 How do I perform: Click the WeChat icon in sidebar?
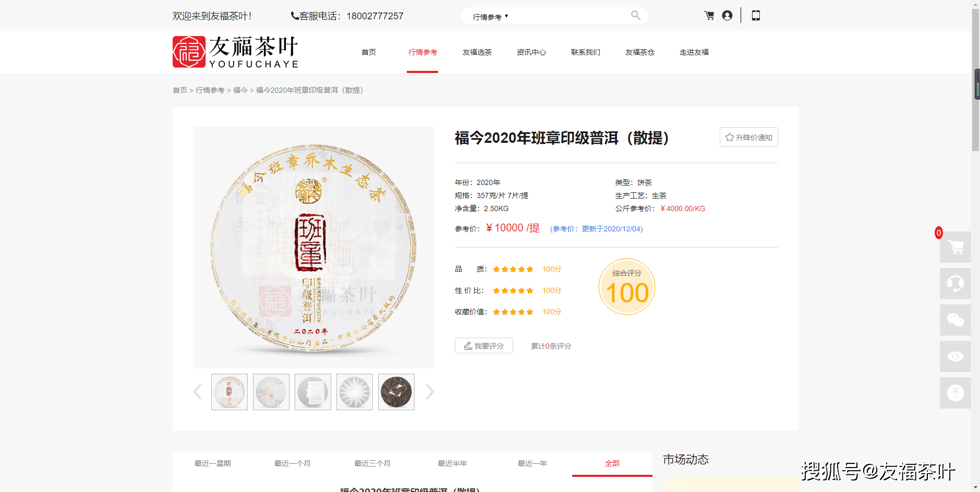pyautogui.click(x=955, y=320)
